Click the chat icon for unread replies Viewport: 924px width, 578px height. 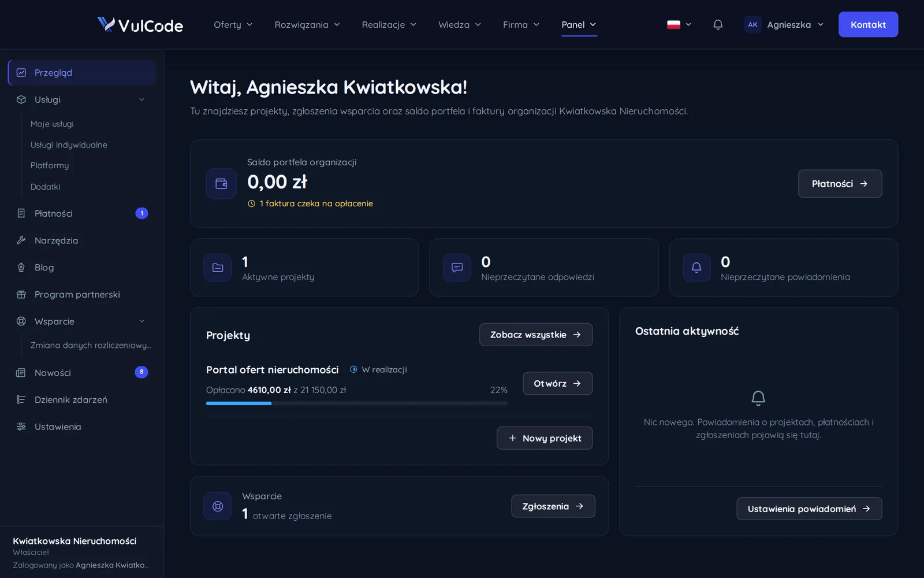coord(457,268)
